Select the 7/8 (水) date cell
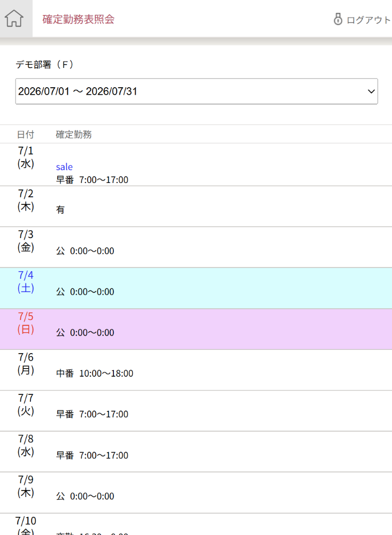The height and width of the screenshot is (535, 392). pyautogui.click(x=26, y=445)
